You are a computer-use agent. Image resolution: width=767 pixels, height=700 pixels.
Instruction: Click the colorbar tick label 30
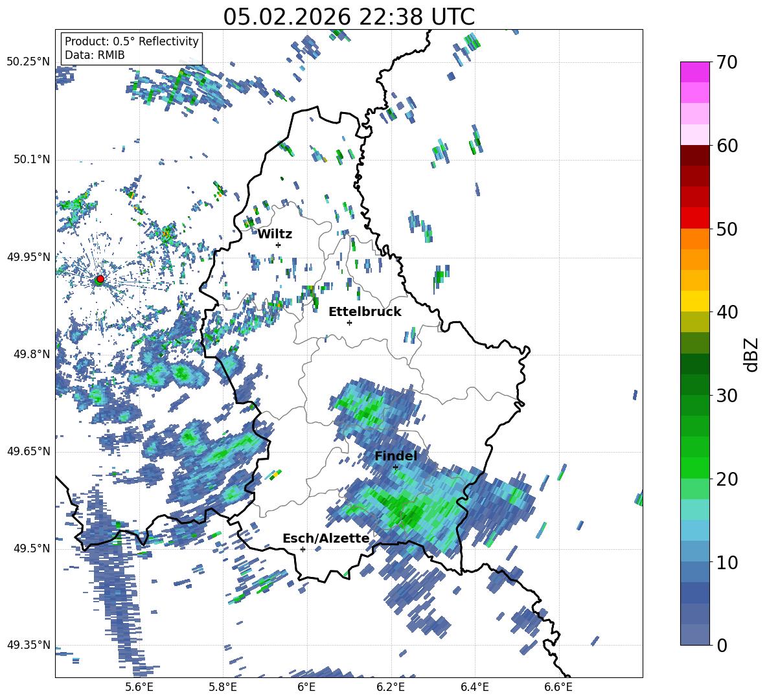727,396
